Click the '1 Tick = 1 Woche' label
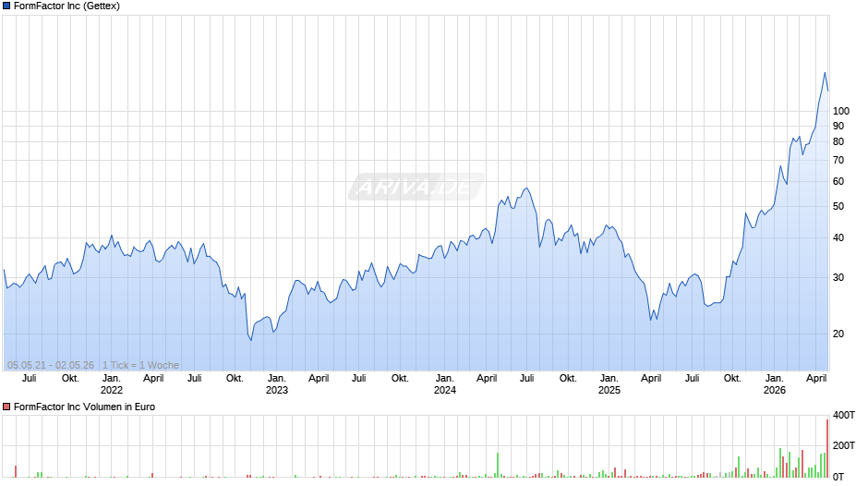The height and width of the screenshot is (486, 868). (140, 365)
